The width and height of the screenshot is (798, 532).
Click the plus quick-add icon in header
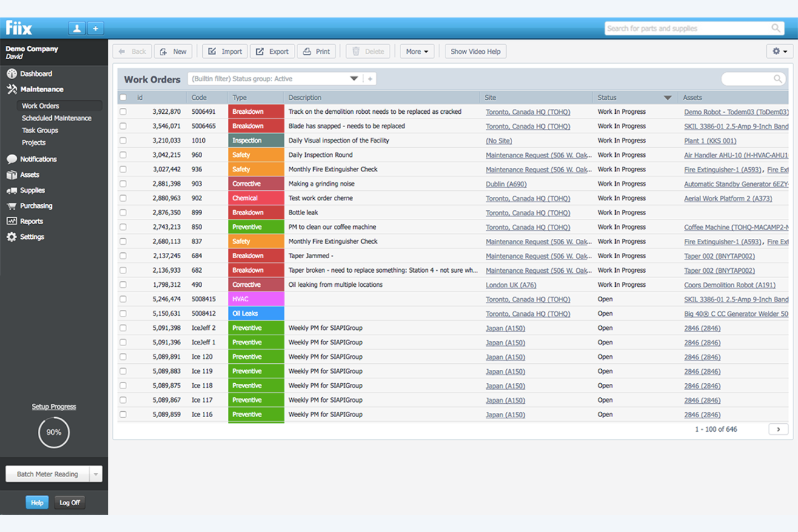tap(95, 29)
